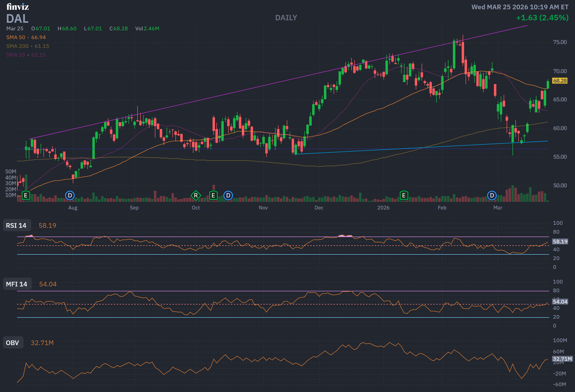Click the finviz logo
The width and height of the screenshot is (575, 392).
[x=17, y=7]
